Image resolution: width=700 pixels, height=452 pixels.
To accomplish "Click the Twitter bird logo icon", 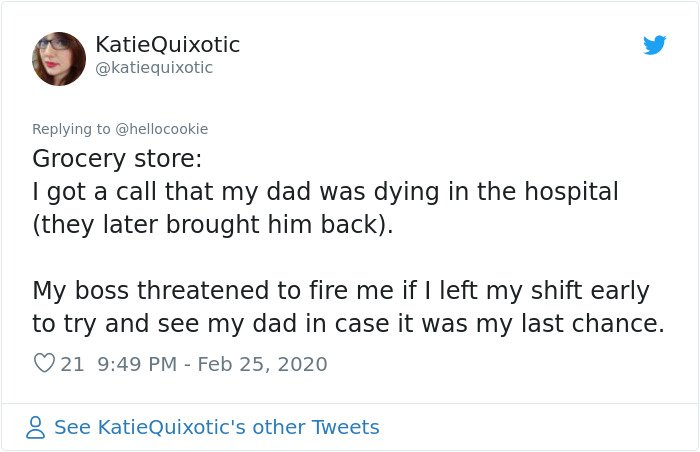I will 654,45.
